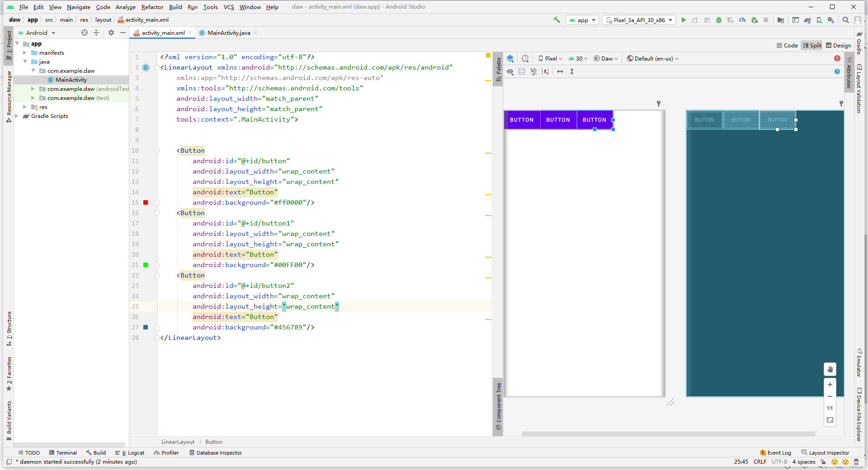Open the Analyze menu
Screen dimensions: 868x470
(125, 7)
